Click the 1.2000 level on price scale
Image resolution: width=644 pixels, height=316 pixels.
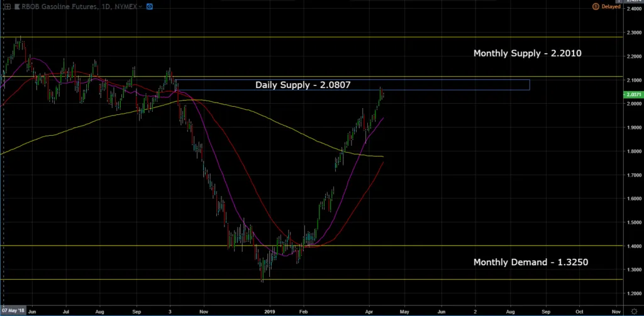tap(633, 293)
